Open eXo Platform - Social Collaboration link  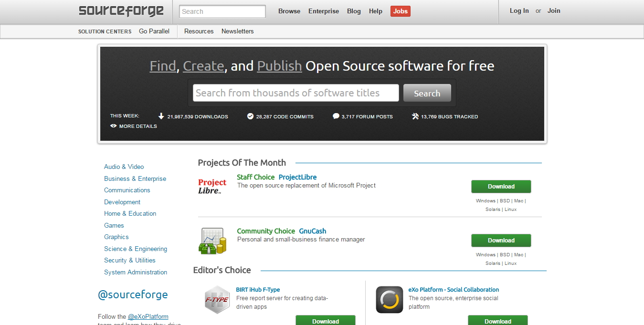click(454, 290)
